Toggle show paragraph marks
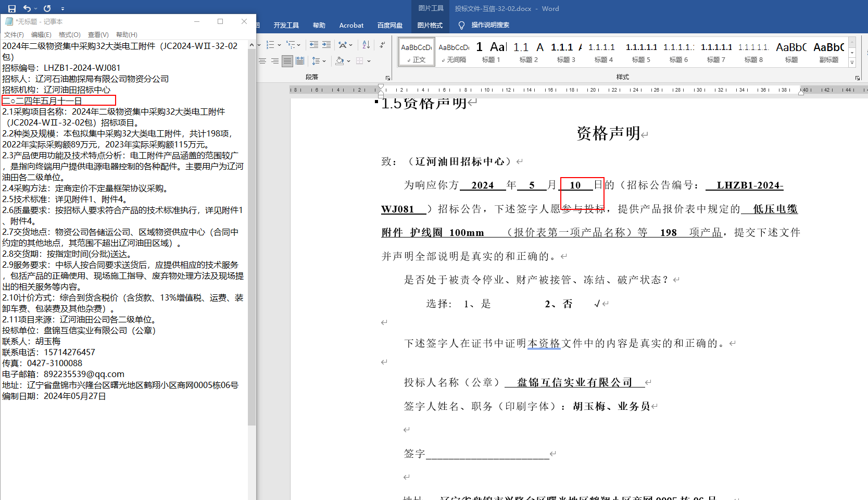The image size is (868, 500). (383, 45)
